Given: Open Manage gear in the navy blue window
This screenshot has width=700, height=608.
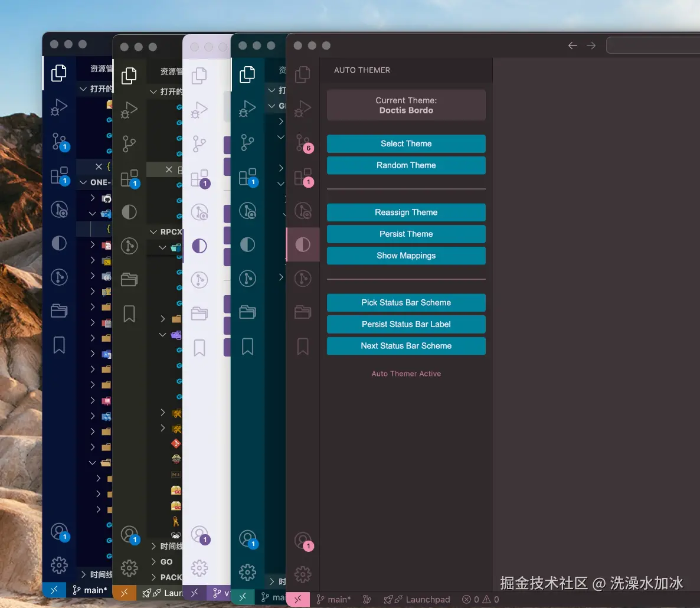Looking at the screenshot, I should (59, 565).
